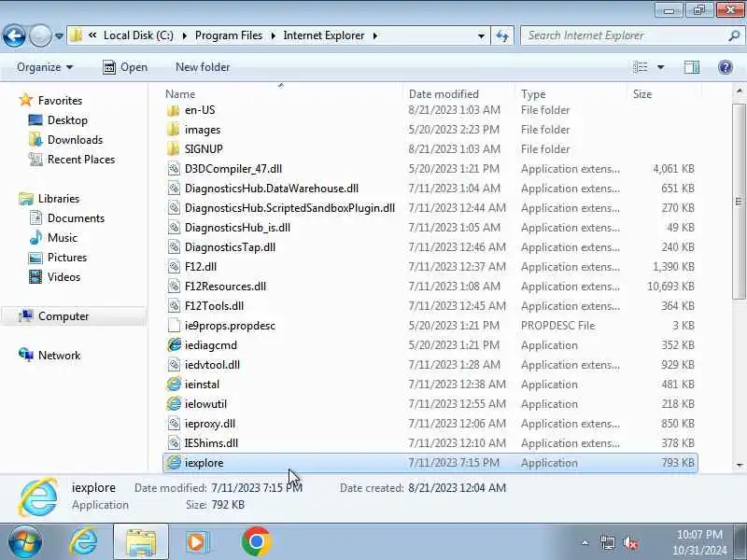Click the Refresh button beside address bar

(502, 35)
